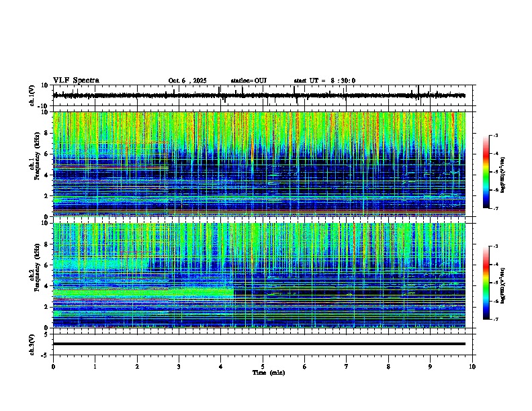Click the "ch.1(V)" waveform axis label
The width and height of the screenshot is (532, 411).
pyautogui.click(x=32, y=95)
